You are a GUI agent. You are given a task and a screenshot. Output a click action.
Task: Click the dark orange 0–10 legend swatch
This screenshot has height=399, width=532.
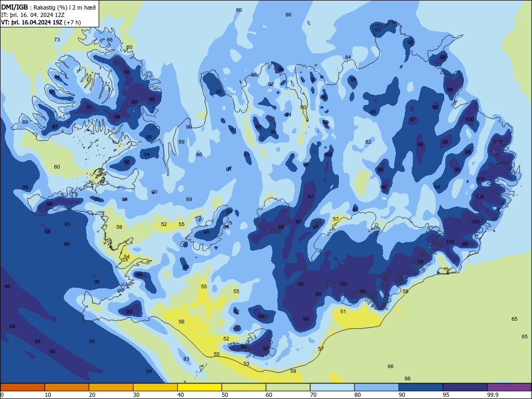[22, 387]
